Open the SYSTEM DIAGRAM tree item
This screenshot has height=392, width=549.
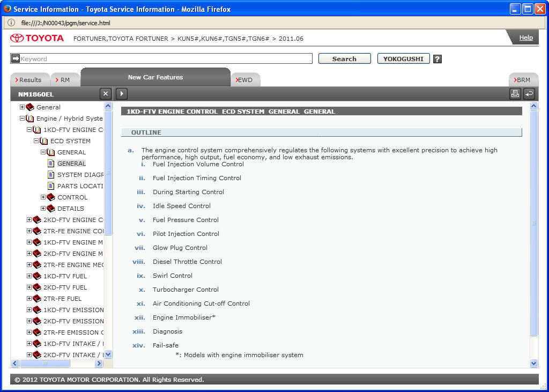point(80,174)
